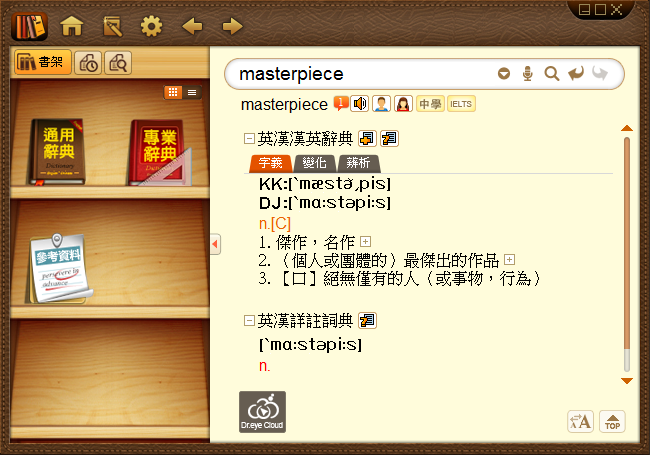The height and width of the screenshot is (455, 650).
Task: Click the KK phonetic transcription text
Action: tap(325, 184)
